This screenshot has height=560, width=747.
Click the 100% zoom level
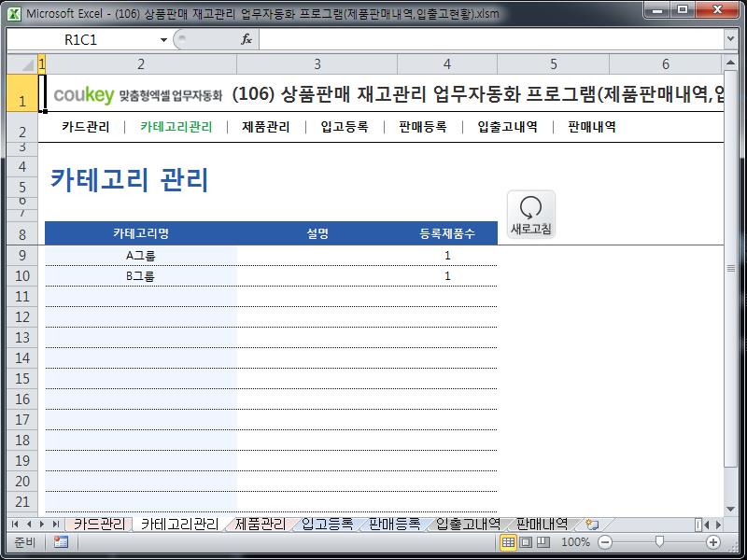point(575,542)
